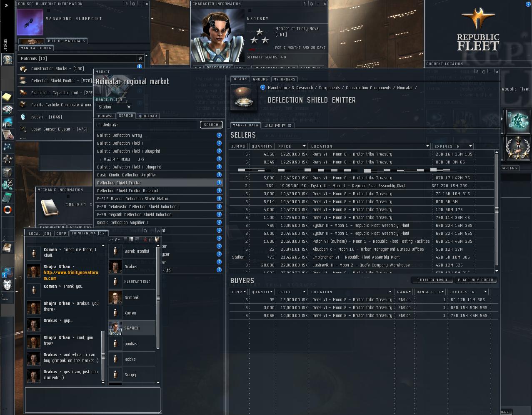
Task: Open the yellow notepad icon in sidebar
Action: tap(7, 97)
